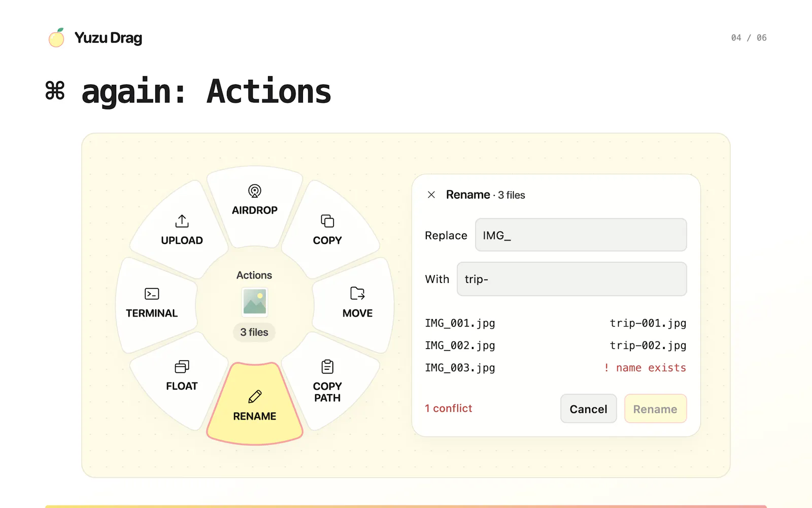Close the Rename panel with X
Viewport: 812px width, 508px height.
click(431, 195)
